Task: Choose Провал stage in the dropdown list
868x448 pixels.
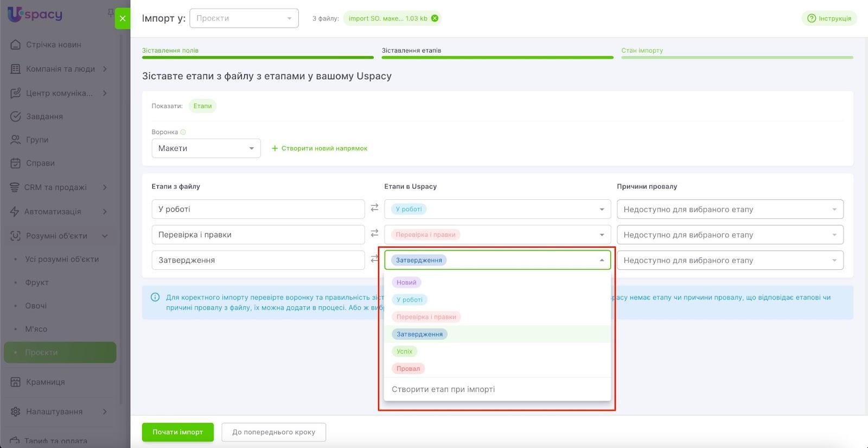Action: [x=408, y=369]
